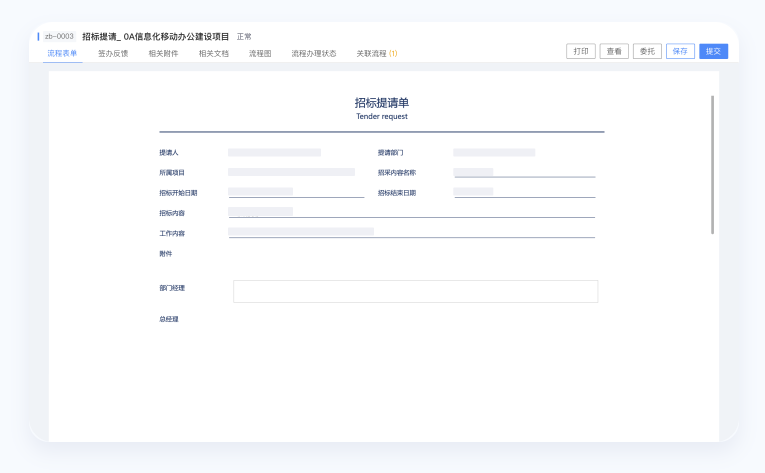Click the 打印 print button
Screen dimensions: 765x473
point(580,51)
